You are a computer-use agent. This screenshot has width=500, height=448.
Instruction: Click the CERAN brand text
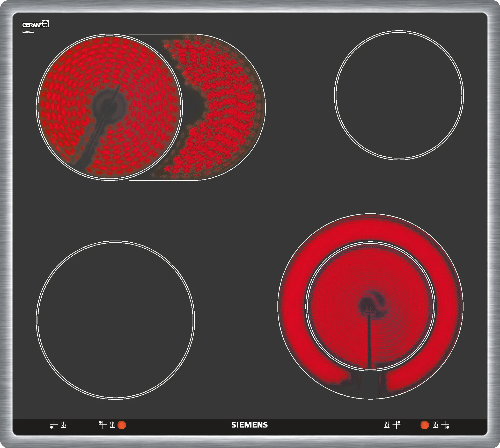32,25
